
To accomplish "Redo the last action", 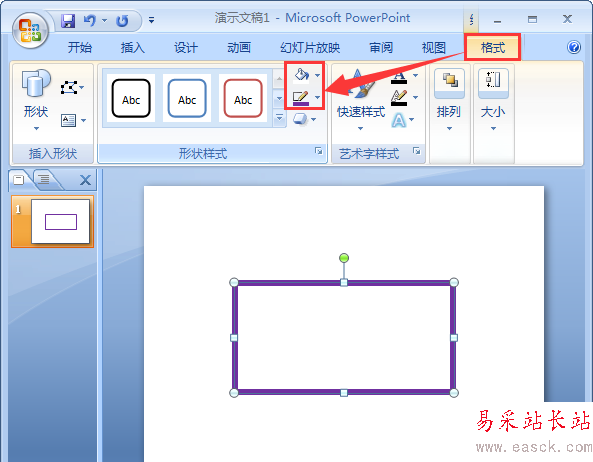I will (122, 20).
